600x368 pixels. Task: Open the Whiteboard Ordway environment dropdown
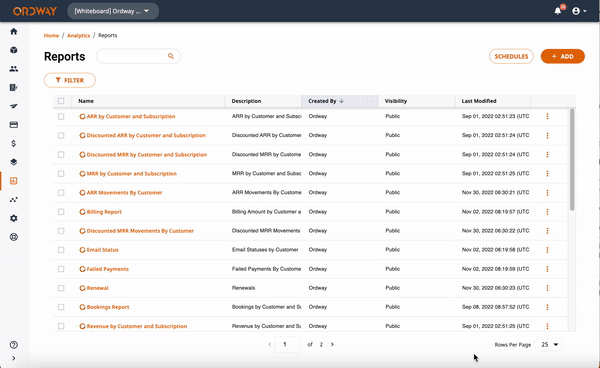point(113,11)
